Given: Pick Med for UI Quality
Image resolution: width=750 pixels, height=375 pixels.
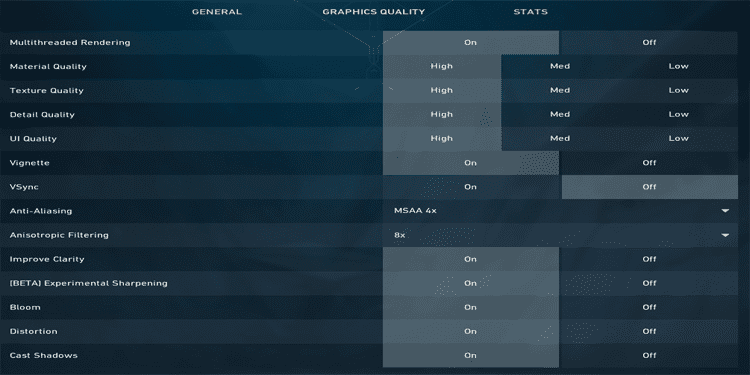Looking at the screenshot, I should pos(560,139).
